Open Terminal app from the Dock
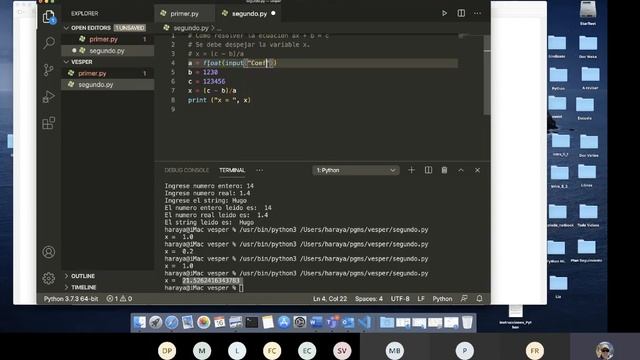Screen dimensions: 640x360 pyautogui.click(x=251, y=322)
